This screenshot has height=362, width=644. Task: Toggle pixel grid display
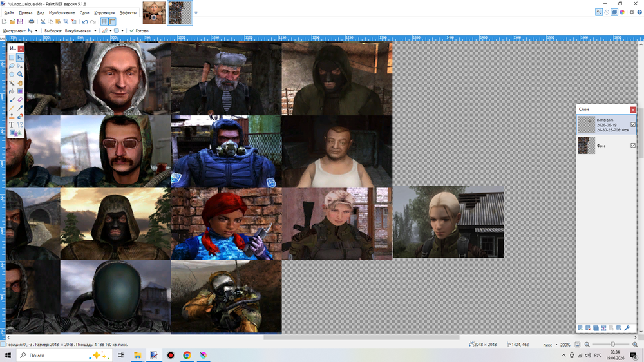[104, 21]
